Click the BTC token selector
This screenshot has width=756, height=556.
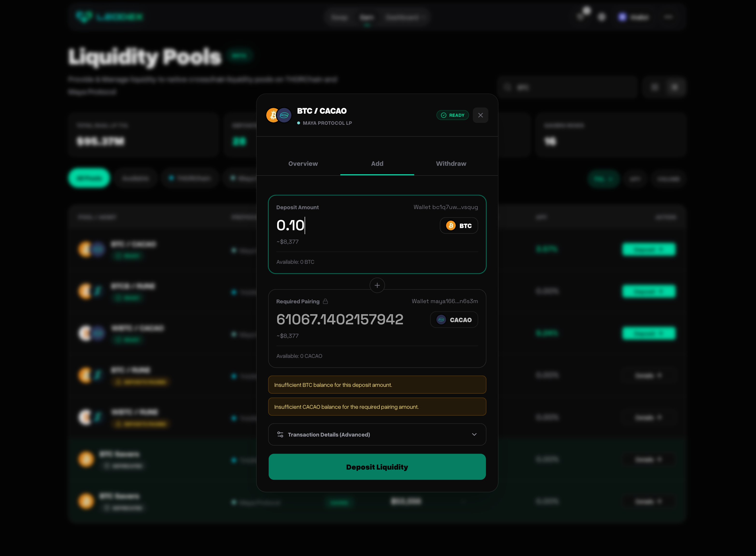[459, 225]
